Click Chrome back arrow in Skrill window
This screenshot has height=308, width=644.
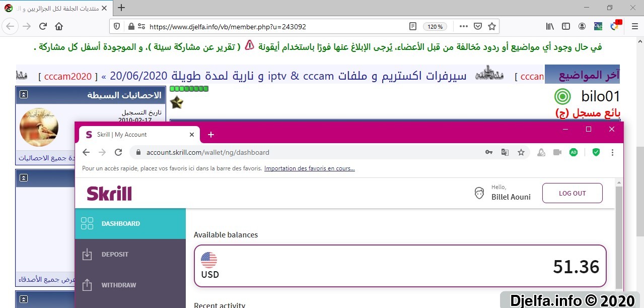pyautogui.click(x=86, y=152)
